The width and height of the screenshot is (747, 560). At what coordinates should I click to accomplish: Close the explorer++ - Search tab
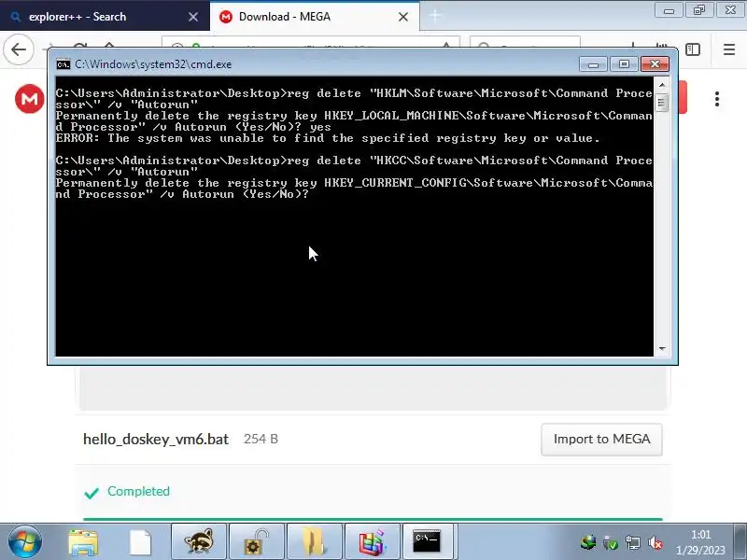click(x=193, y=17)
